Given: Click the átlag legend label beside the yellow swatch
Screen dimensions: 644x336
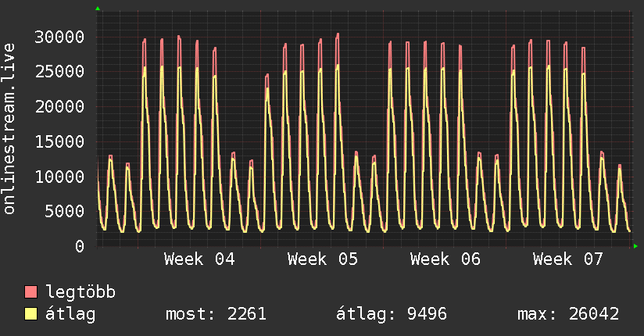Looking at the screenshot, I should (x=70, y=314).
